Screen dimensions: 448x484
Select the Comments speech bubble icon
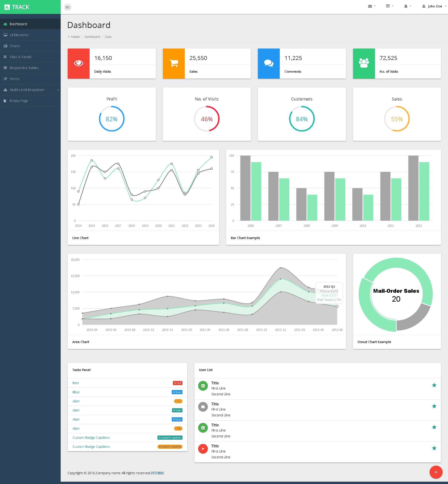coord(269,63)
